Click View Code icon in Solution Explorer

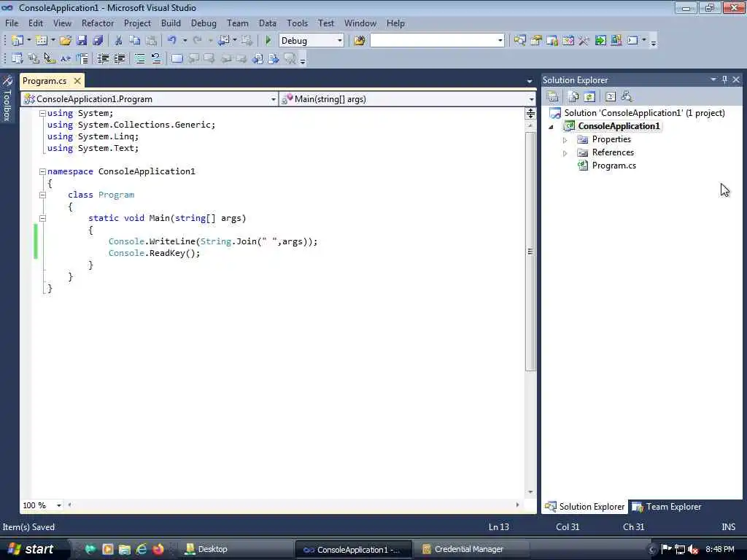[611, 97]
